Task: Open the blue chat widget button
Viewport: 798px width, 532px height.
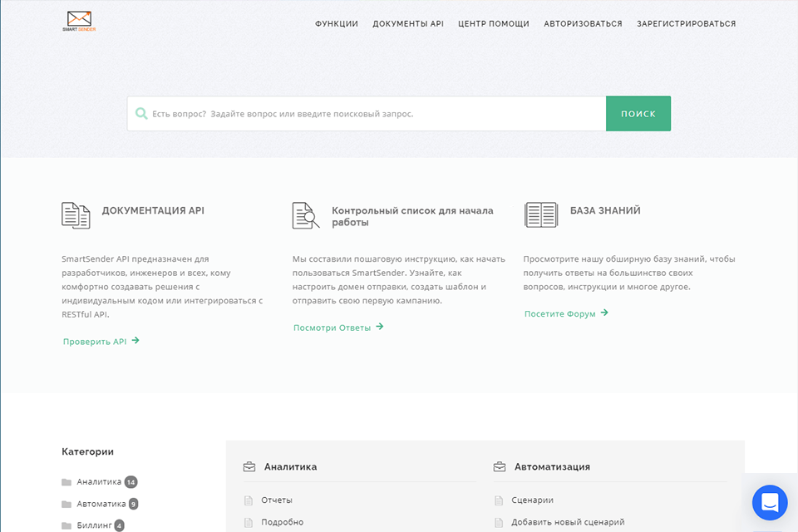Action: [x=770, y=502]
